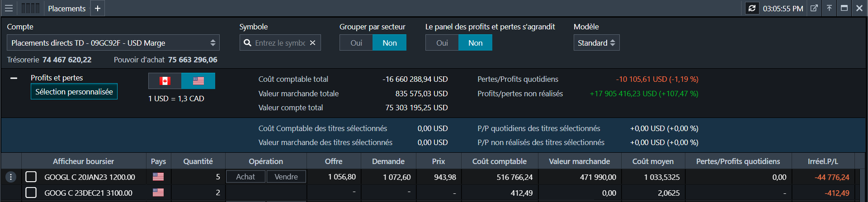Add a new tab with plus button
This screenshot has width=868, height=202.
[97, 9]
